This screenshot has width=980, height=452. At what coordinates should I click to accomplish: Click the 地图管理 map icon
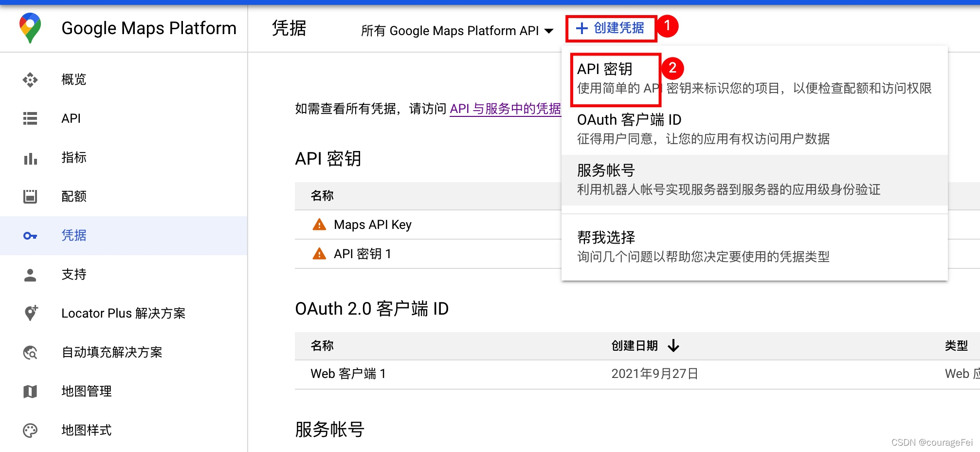(30, 391)
